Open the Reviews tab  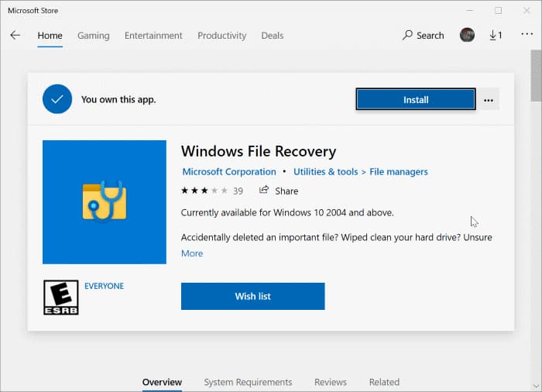pyautogui.click(x=331, y=382)
